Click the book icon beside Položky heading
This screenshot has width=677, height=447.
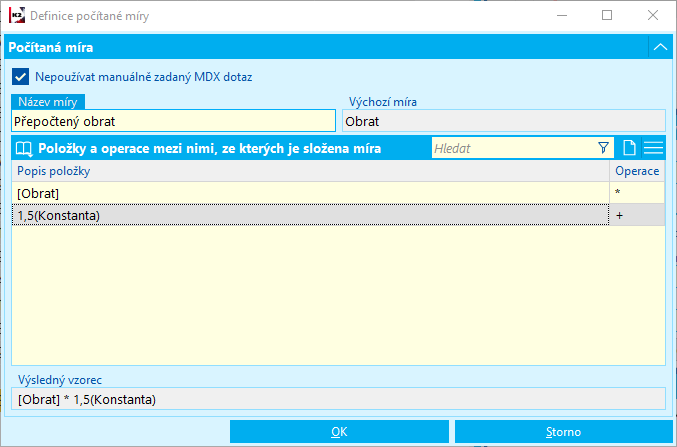click(x=24, y=149)
